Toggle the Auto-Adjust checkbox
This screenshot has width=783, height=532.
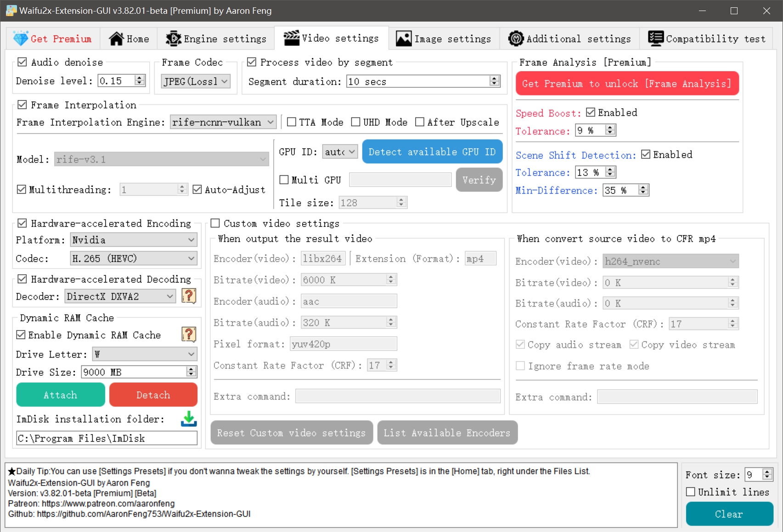click(x=197, y=189)
